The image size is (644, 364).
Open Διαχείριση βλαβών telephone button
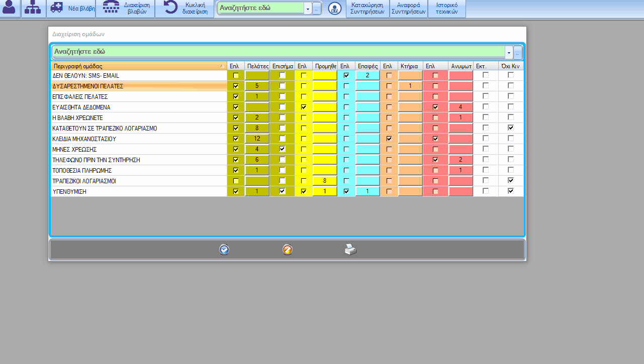click(126, 9)
